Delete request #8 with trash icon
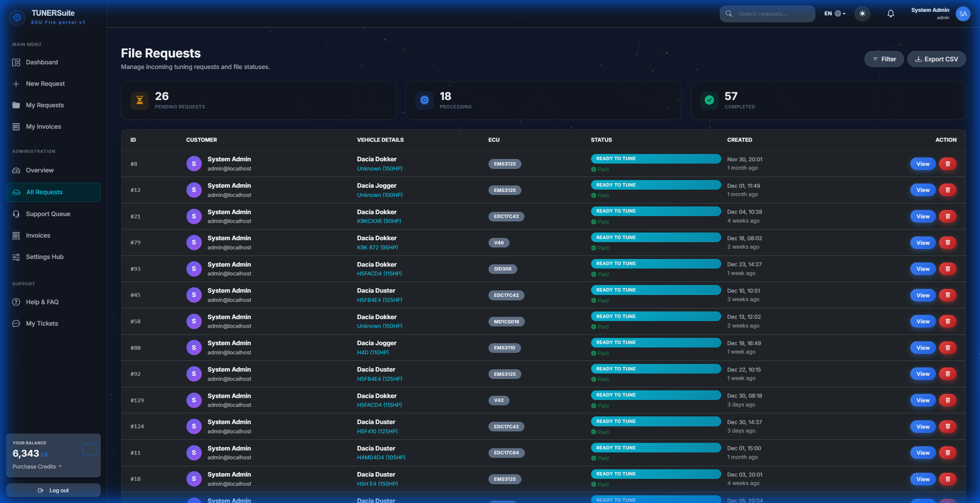Viewport: 980px width, 503px height. pos(947,164)
